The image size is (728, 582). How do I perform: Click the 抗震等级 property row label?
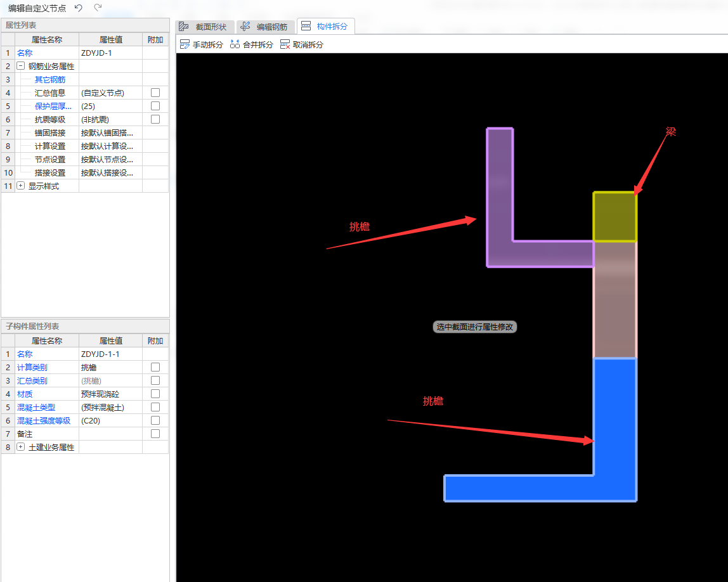click(50, 120)
